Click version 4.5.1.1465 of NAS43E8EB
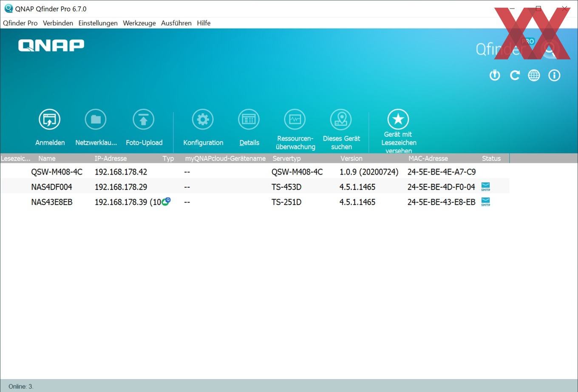The image size is (578, 392). pyautogui.click(x=357, y=202)
